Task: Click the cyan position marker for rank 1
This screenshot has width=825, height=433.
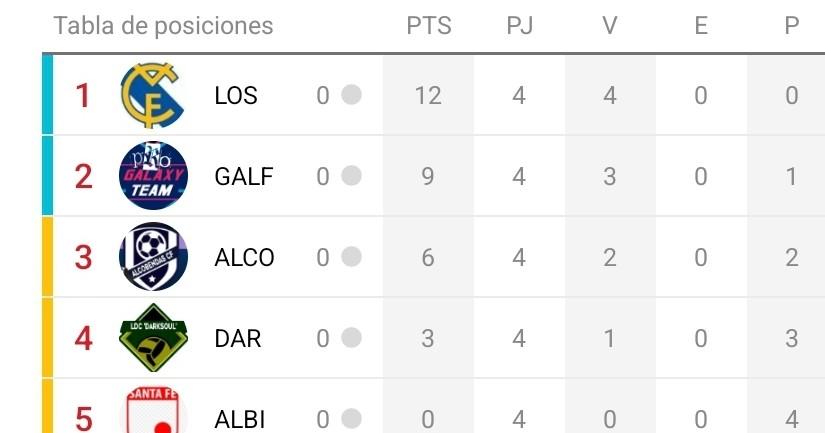Action: [x=47, y=95]
